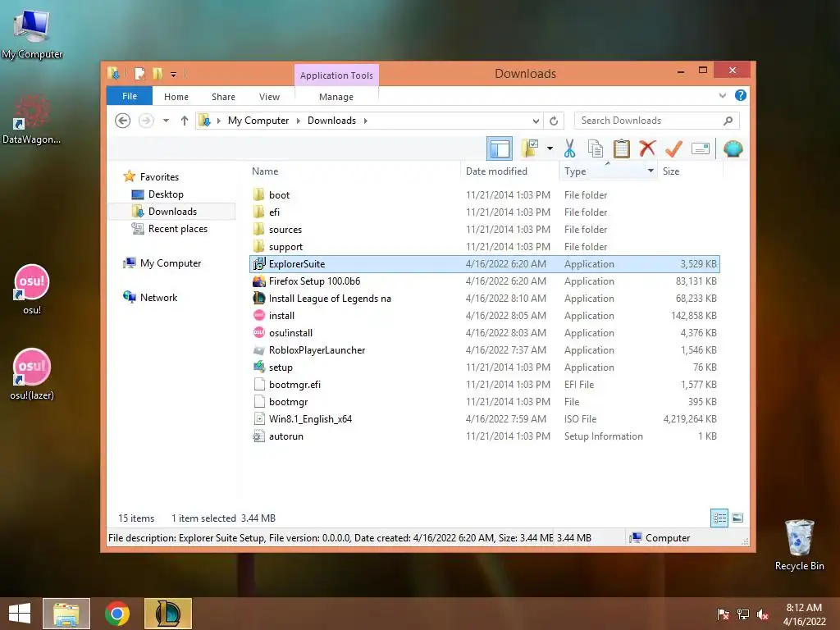Viewport: 840px width, 630px height.
Task: Click the search magnifier icon
Action: pyautogui.click(x=728, y=121)
